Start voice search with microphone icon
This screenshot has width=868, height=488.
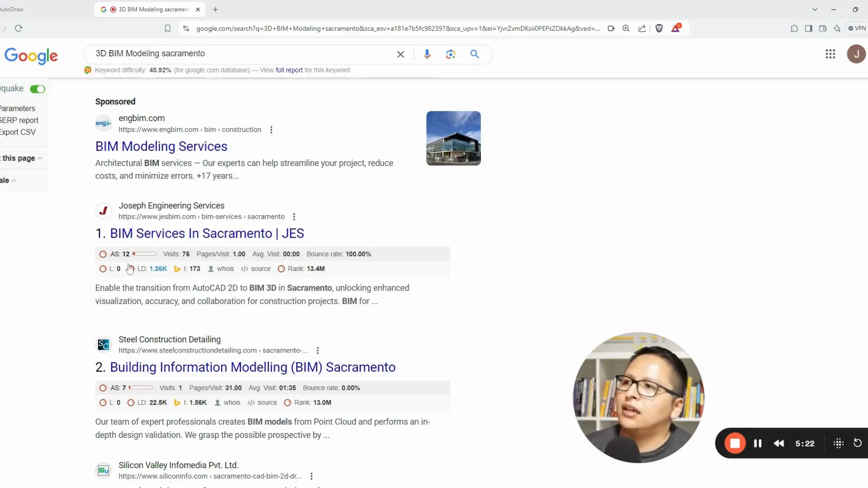[x=427, y=54]
